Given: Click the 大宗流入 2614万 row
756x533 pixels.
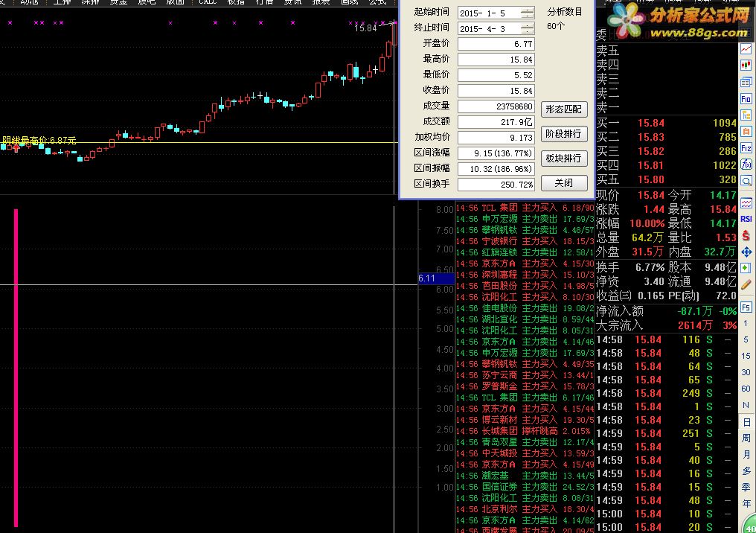Looking at the screenshot, I should pos(666,325).
